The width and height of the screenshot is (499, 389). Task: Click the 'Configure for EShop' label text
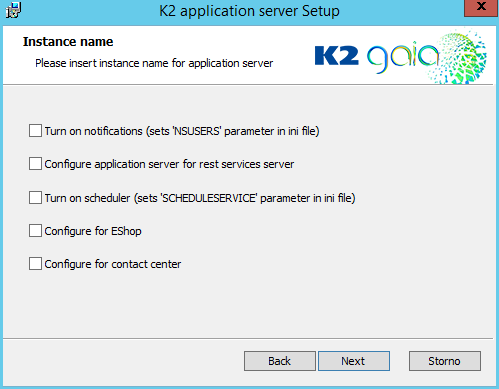pos(93,231)
